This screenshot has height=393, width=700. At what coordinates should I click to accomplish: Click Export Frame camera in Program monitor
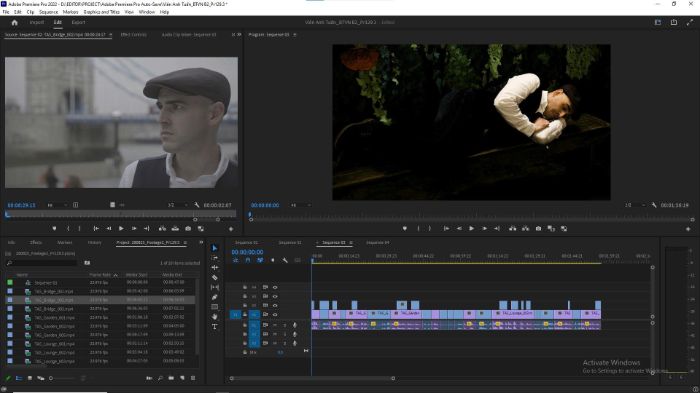tap(538, 229)
